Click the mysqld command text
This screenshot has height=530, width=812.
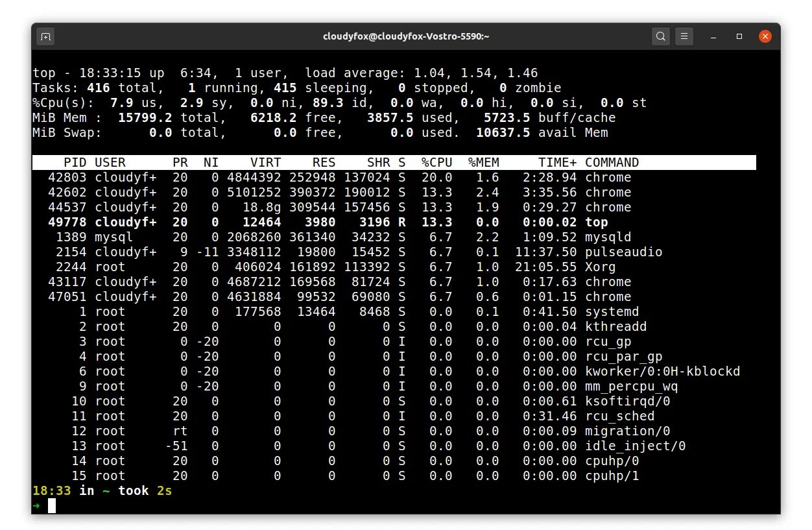[608, 237]
